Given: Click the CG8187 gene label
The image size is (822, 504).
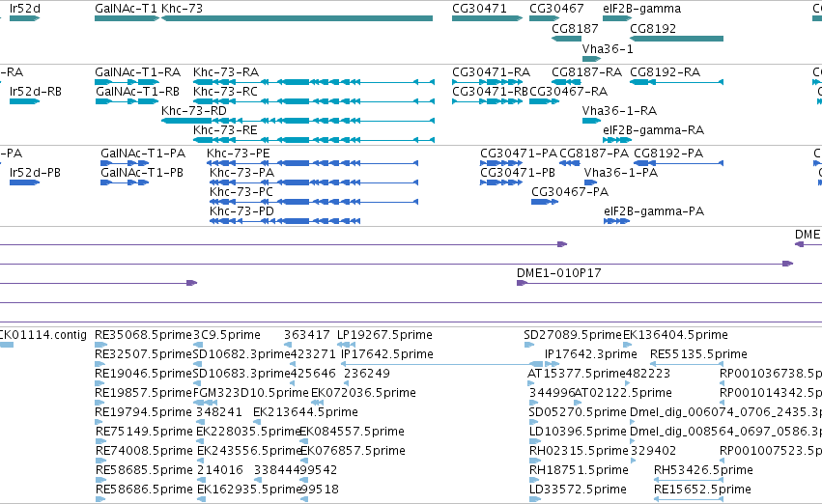Looking at the screenshot, I should click(x=575, y=29).
